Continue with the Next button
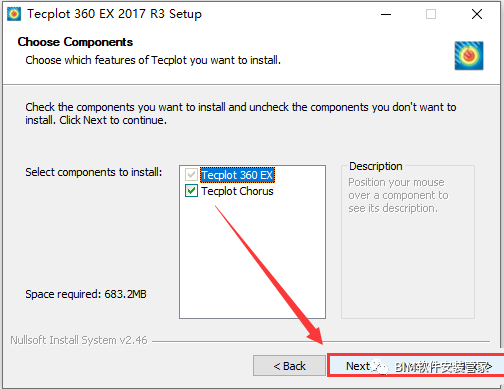This screenshot has width=504, height=389. (x=417, y=366)
